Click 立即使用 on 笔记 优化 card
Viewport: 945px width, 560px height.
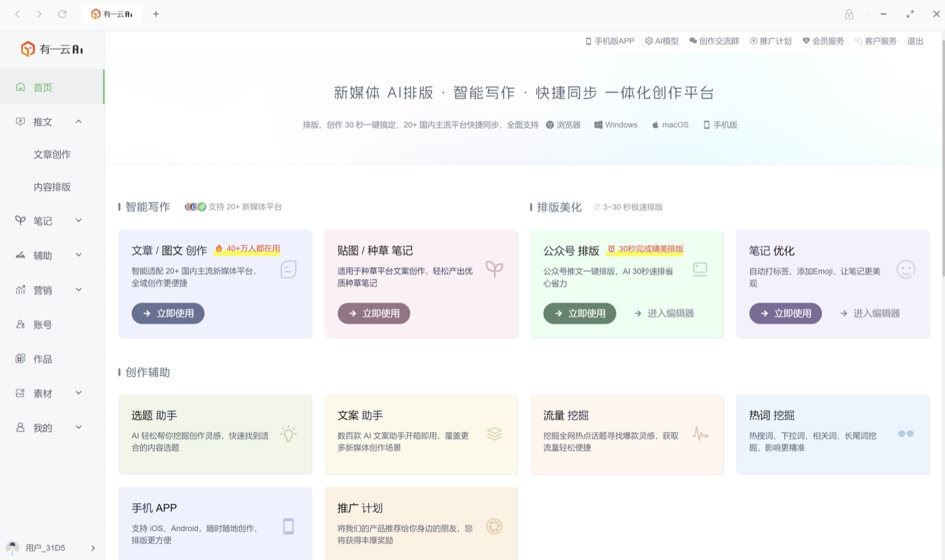786,313
